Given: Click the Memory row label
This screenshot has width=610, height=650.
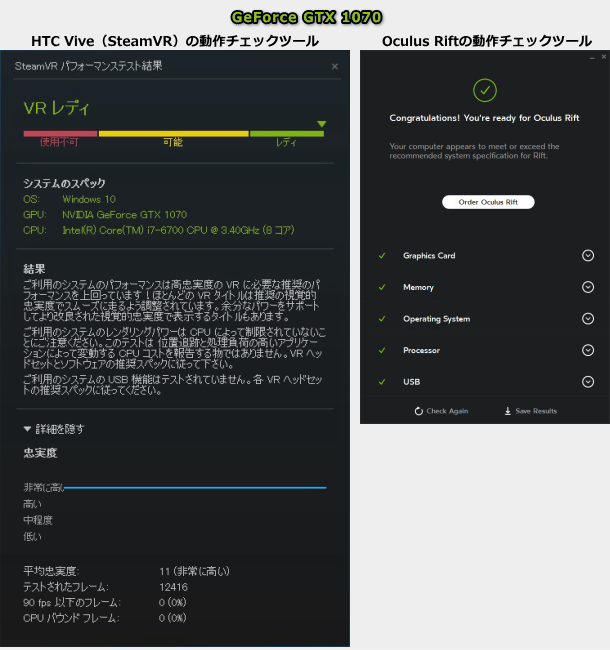Looking at the screenshot, I should click(418, 287).
